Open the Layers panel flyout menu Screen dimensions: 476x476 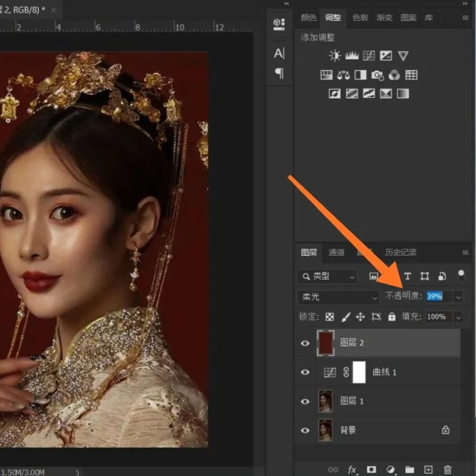tap(465, 253)
